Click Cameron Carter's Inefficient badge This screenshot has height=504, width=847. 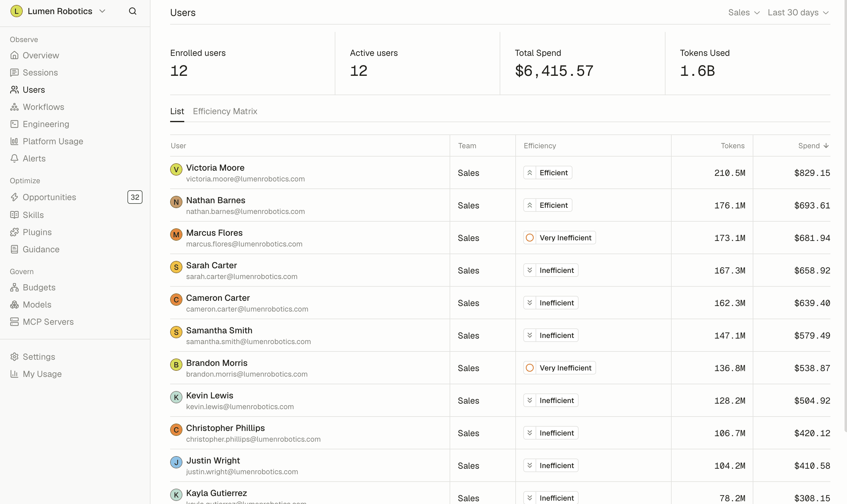(550, 303)
